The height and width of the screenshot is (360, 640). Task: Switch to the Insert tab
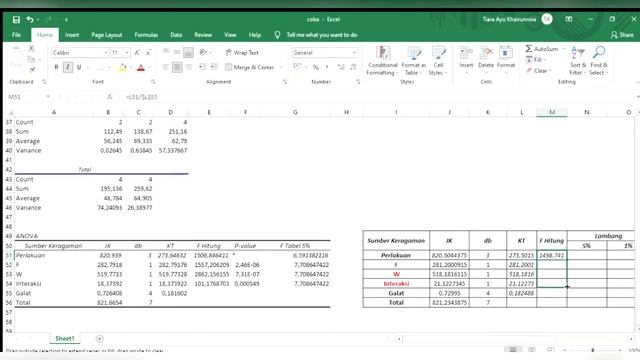click(72, 35)
